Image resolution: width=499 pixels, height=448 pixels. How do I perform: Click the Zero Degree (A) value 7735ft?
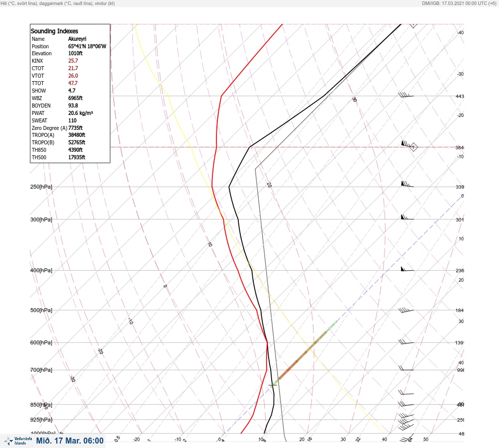[75, 128]
